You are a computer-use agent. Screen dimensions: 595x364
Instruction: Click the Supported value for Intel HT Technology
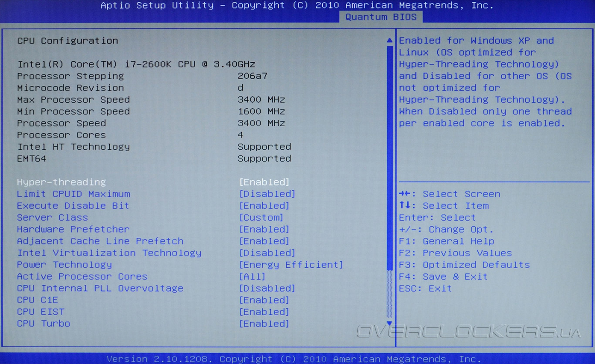tap(264, 146)
